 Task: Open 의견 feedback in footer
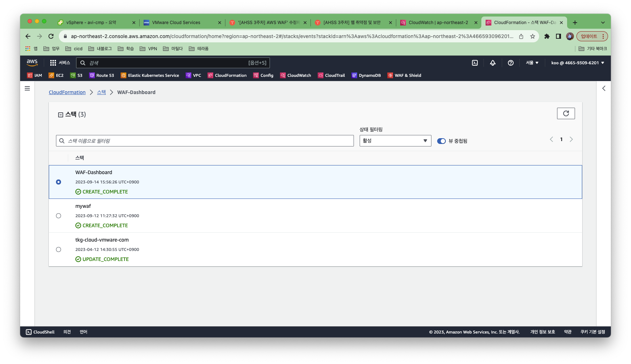[x=67, y=332]
